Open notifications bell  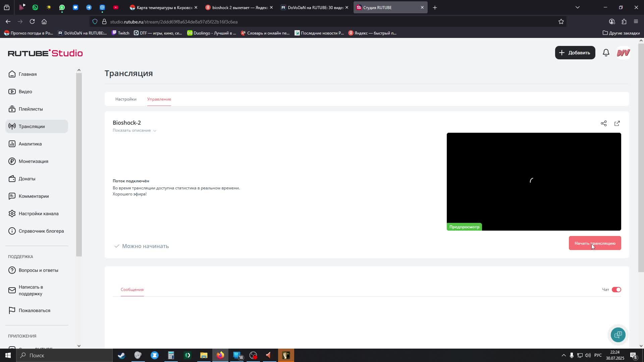tap(606, 53)
